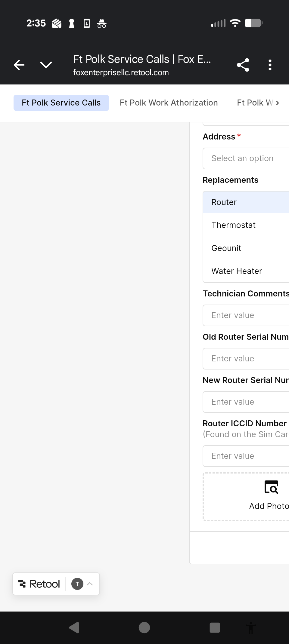Open the three-dot overflow menu
This screenshot has width=289, height=644.
point(270,65)
